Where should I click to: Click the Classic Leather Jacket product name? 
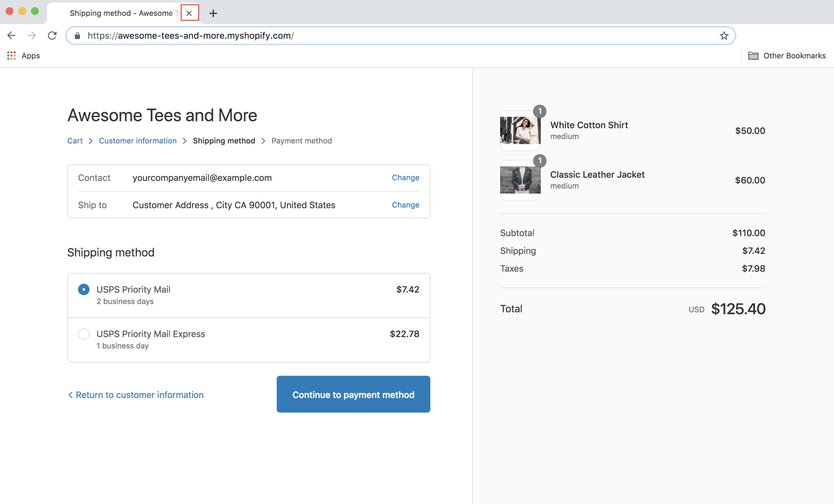(x=597, y=175)
